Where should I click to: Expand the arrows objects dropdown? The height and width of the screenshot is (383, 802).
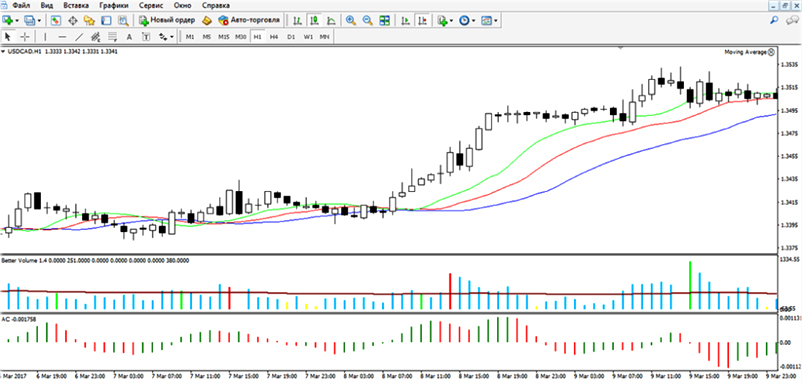(x=172, y=37)
